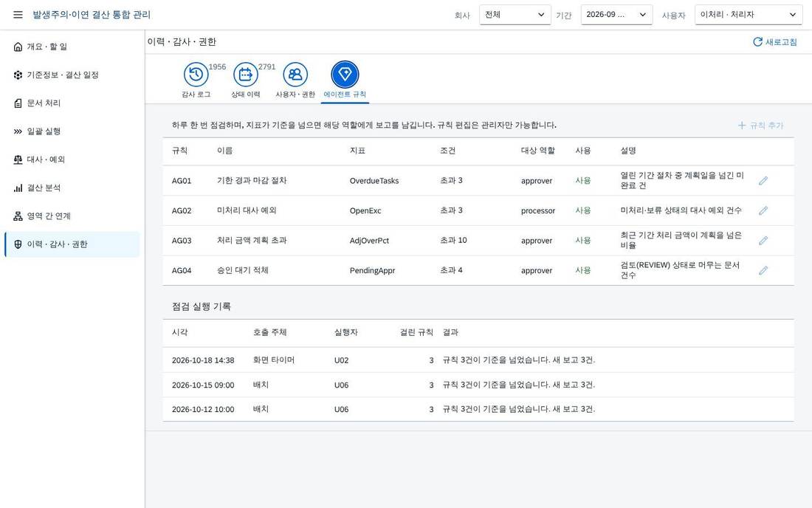This screenshot has height=508, width=812.
Task: Go to 기준정보 · 결산 일정 menu item
Action: [x=72, y=75]
